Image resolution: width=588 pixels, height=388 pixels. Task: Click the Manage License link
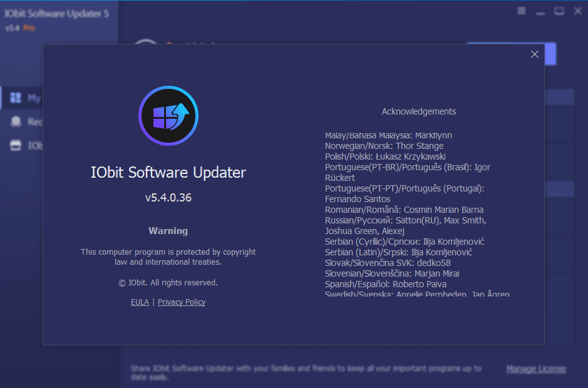[x=536, y=369]
